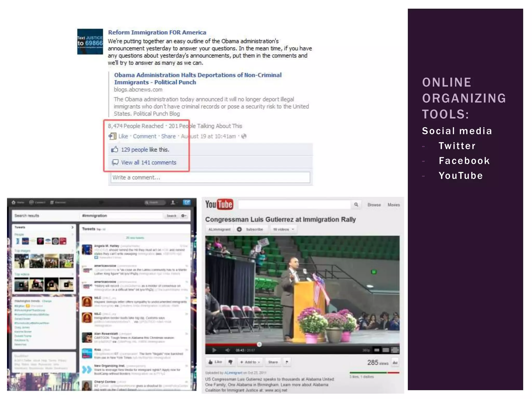Open the Obama Administration Halts Deportations article link
This screenshot has height=399, width=532.
point(198,78)
